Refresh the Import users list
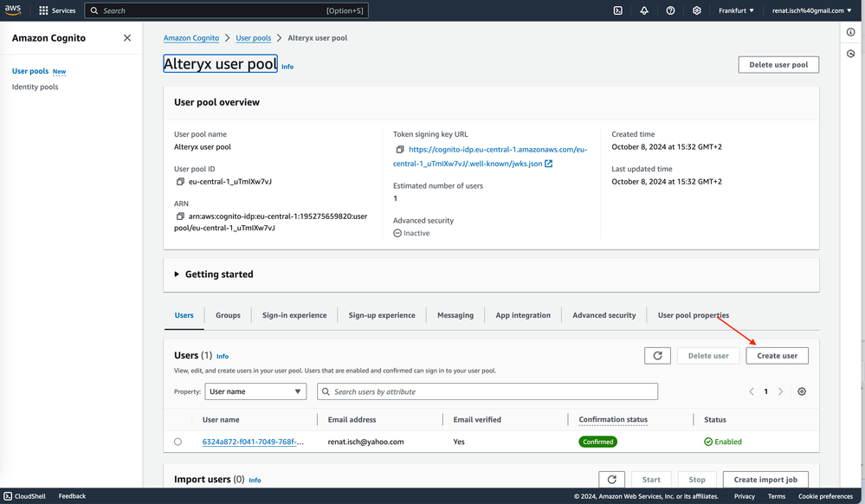The image size is (865, 504). click(x=612, y=480)
